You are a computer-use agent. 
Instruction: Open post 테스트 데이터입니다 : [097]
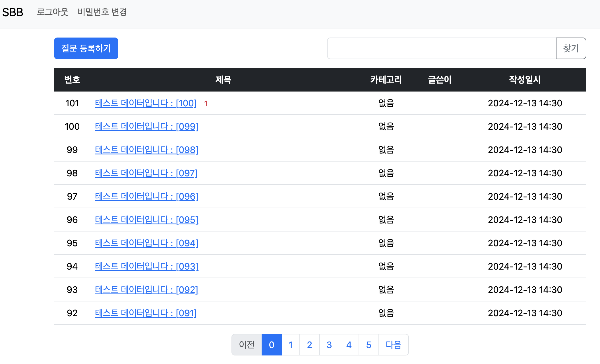coord(146,173)
